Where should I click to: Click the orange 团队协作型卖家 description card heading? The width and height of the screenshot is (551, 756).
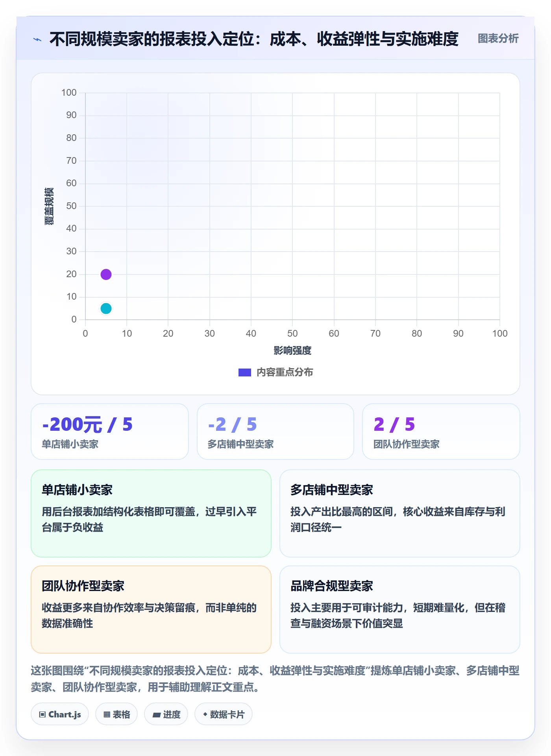pyautogui.click(x=83, y=586)
